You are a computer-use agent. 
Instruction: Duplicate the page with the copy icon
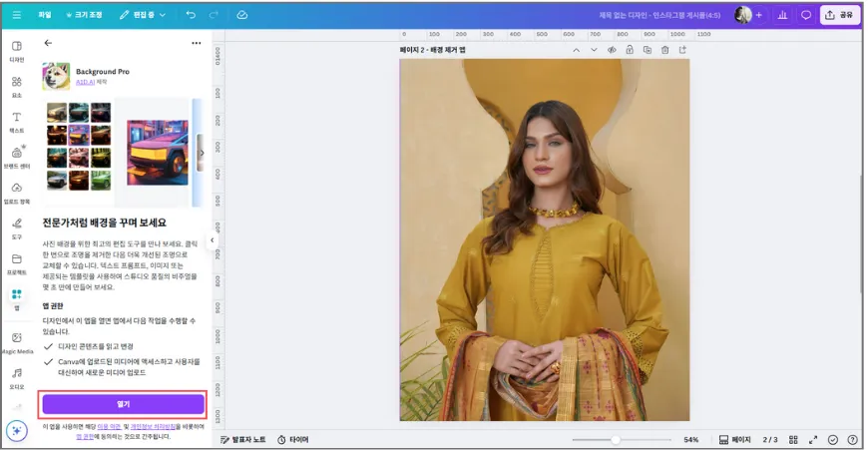(648, 50)
